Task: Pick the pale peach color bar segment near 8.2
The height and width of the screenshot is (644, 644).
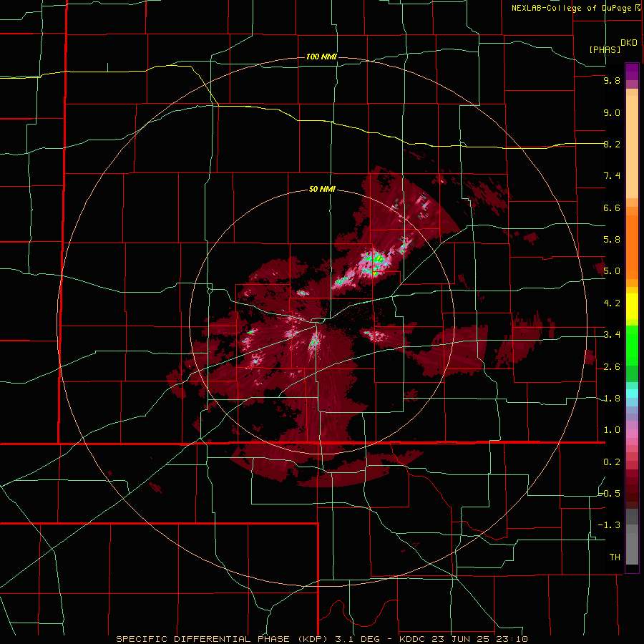Action: [632, 147]
